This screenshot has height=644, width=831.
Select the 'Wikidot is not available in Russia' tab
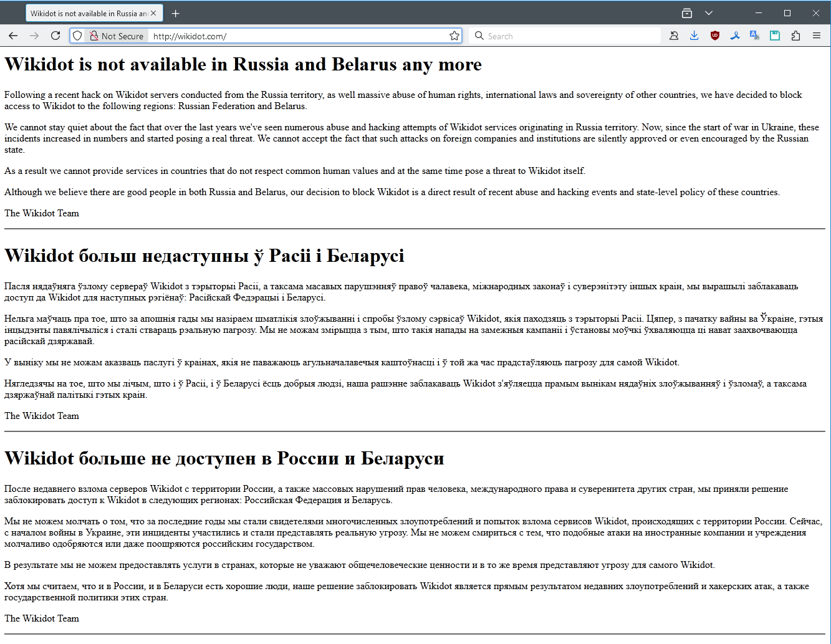(94, 13)
